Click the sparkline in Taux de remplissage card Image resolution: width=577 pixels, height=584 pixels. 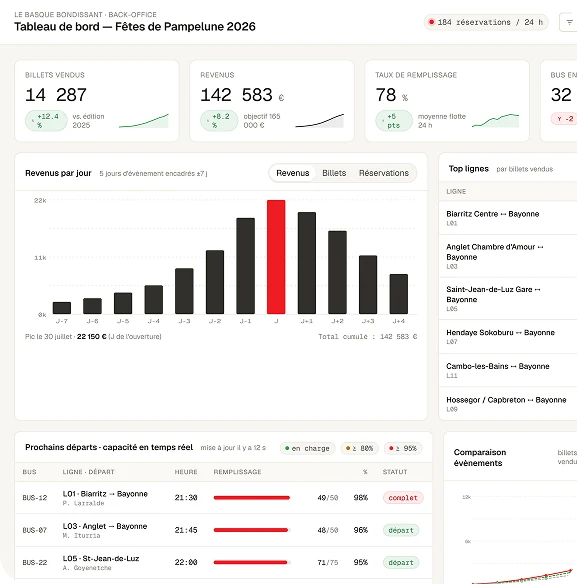click(x=495, y=121)
